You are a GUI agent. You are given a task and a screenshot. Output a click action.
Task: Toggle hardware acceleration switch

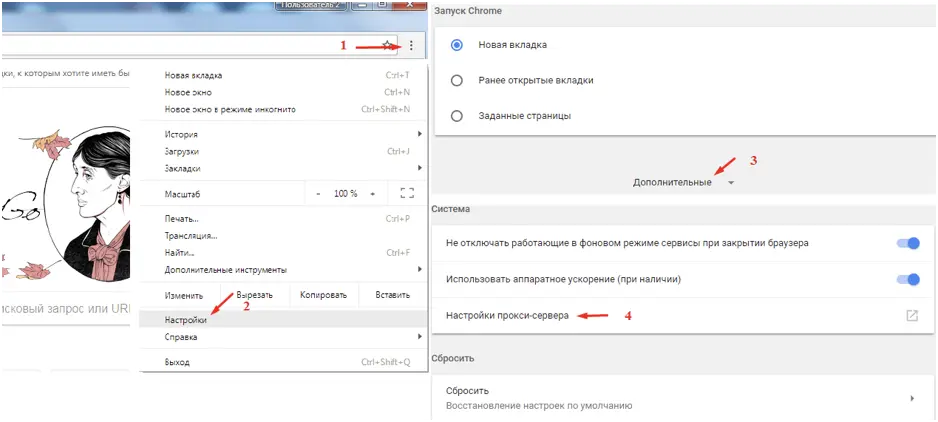(x=907, y=280)
